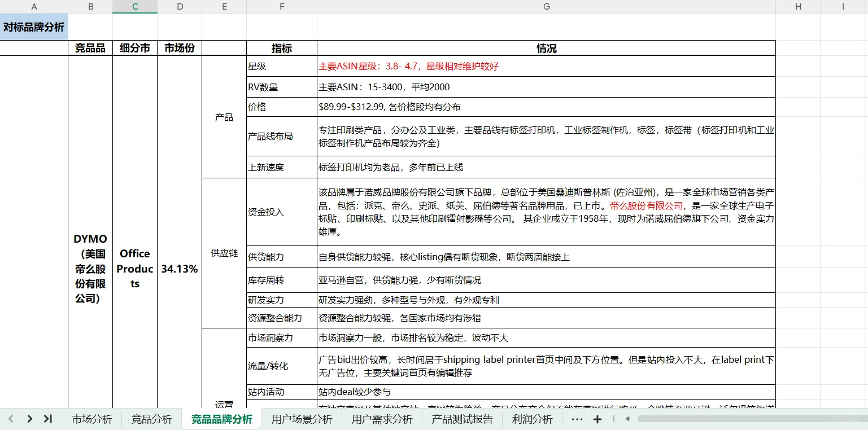Select column B header

point(90,7)
